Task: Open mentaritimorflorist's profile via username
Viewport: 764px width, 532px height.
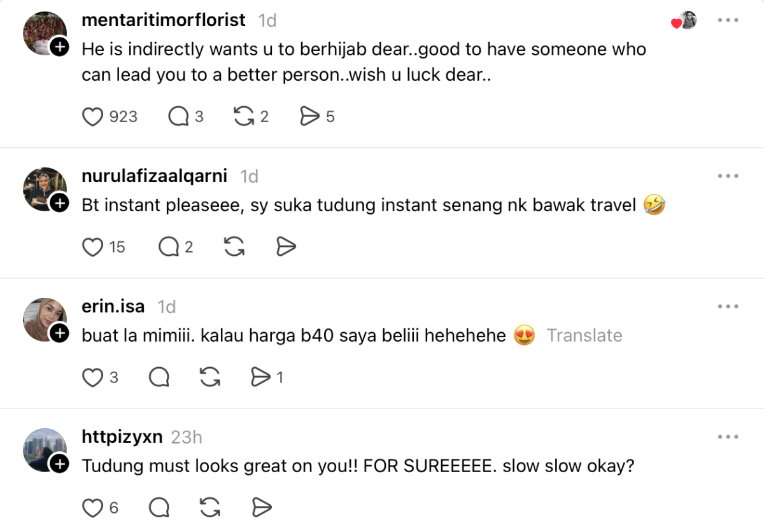Action: (x=164, y=20)
